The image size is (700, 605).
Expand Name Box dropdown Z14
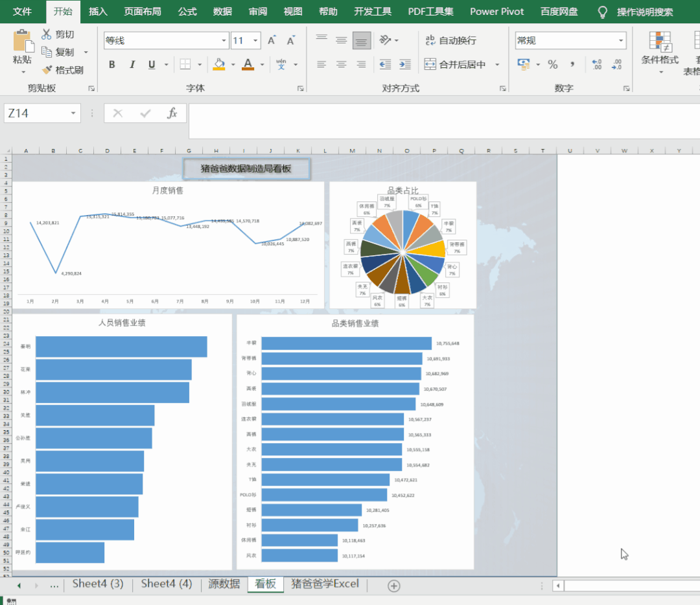[73, 113]
